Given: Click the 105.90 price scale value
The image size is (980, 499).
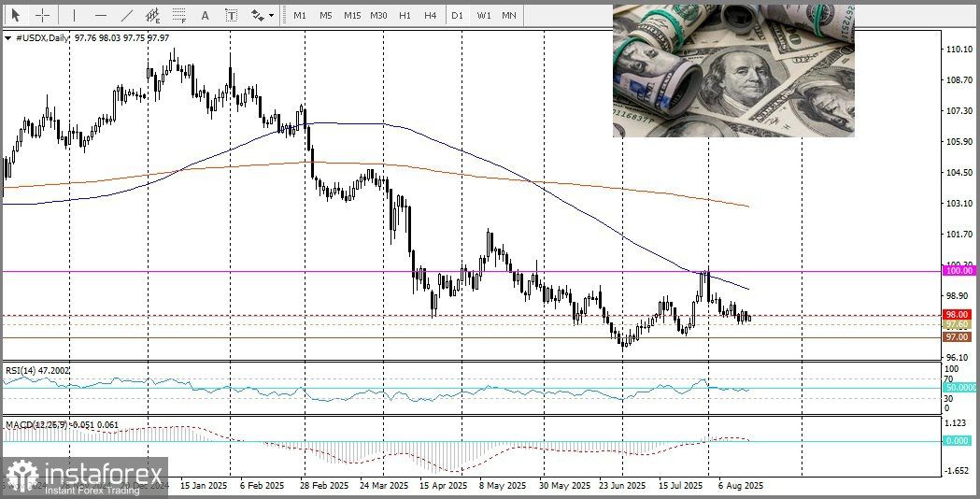Looking at the screenshot, I should pyautogui.click(x=960, y=142).
